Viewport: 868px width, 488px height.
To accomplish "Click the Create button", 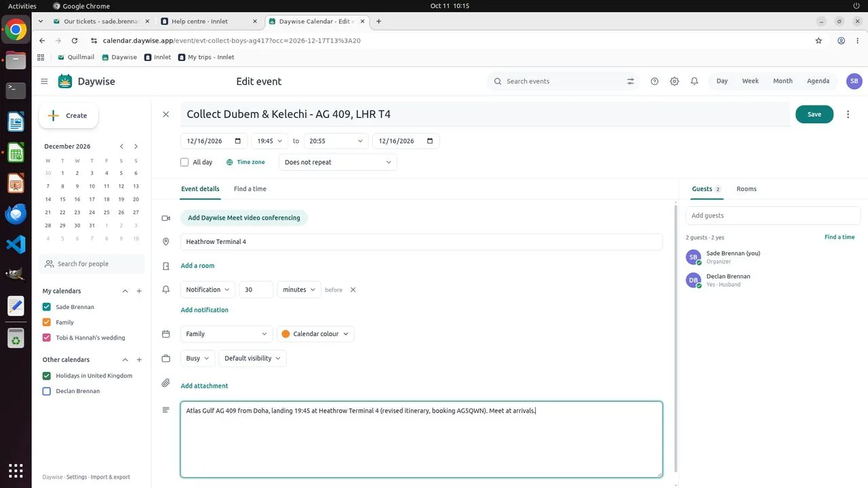I will point(68,116).
